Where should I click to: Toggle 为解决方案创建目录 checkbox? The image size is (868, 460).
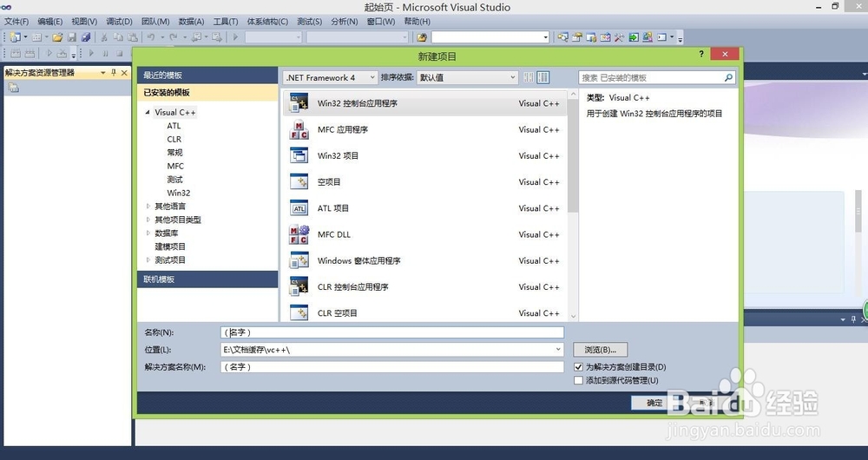tap(578, 367)
